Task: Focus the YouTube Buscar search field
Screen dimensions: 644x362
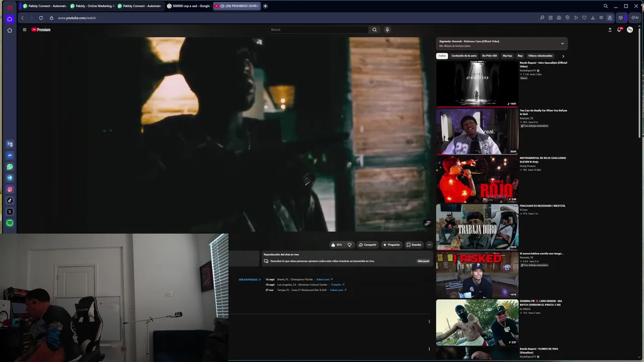Action: point(318,30)
